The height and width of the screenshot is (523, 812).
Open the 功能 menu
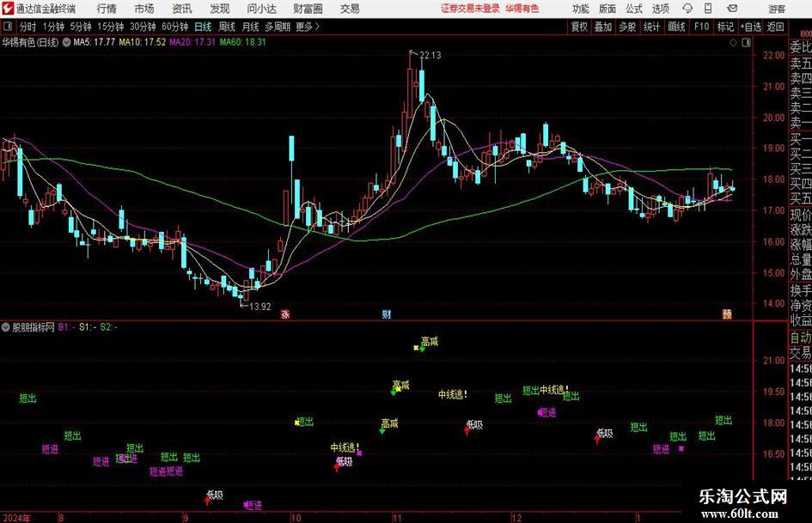[581, 9]
